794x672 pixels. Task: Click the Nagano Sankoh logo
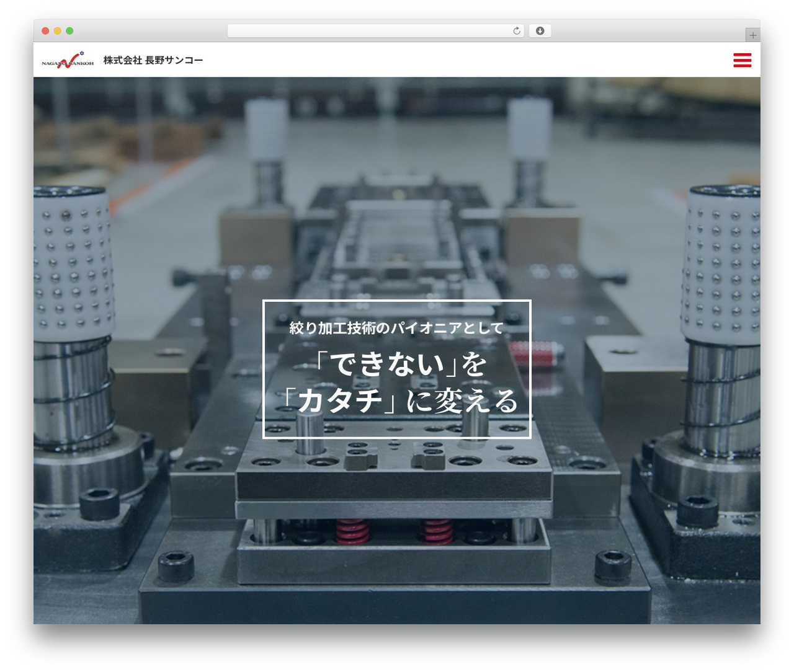pyautogui.click(x=68, y=60)
